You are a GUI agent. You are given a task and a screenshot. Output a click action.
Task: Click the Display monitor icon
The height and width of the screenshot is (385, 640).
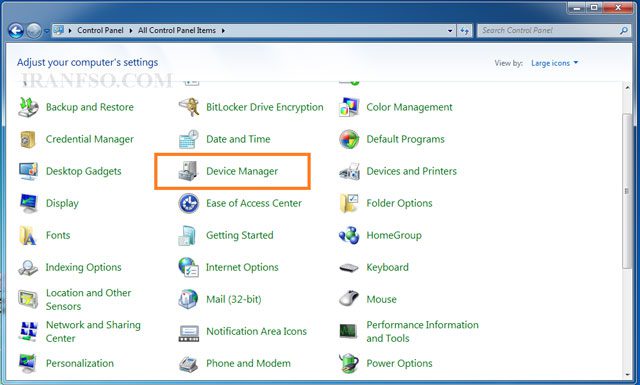pos(28,203)
